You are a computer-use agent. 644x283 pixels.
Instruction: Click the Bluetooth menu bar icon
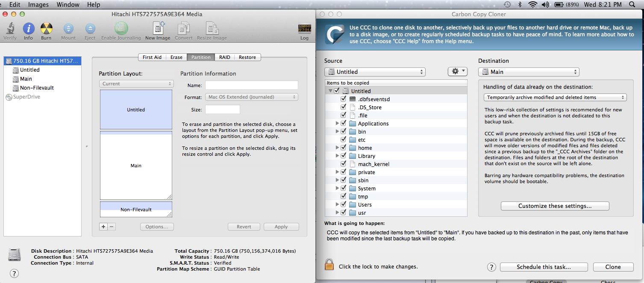click(x=520, y=5)
